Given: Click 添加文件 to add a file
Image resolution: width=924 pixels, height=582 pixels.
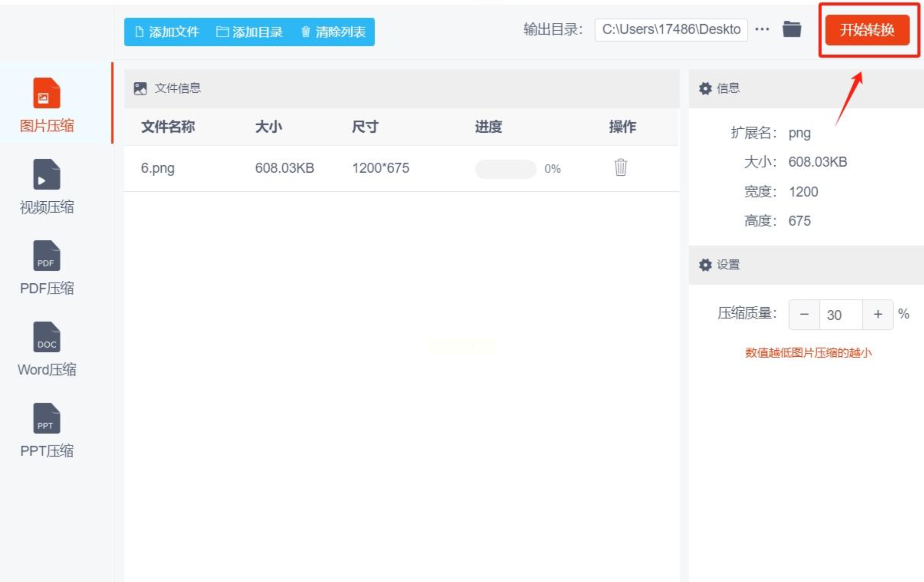Looking at the screenshot, I should pyautogui.click(x=167, y=32).
